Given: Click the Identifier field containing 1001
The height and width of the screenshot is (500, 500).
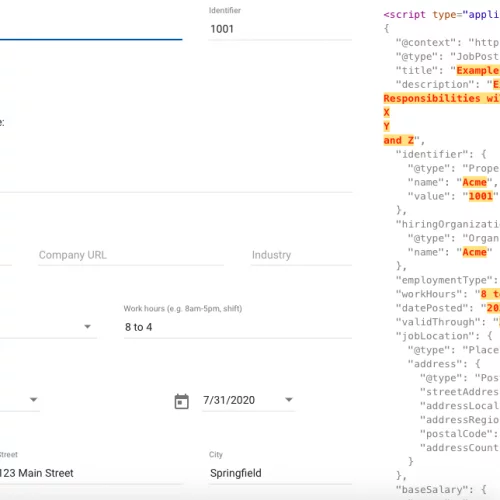Looking at the screenshot, I should click(280, 29).
